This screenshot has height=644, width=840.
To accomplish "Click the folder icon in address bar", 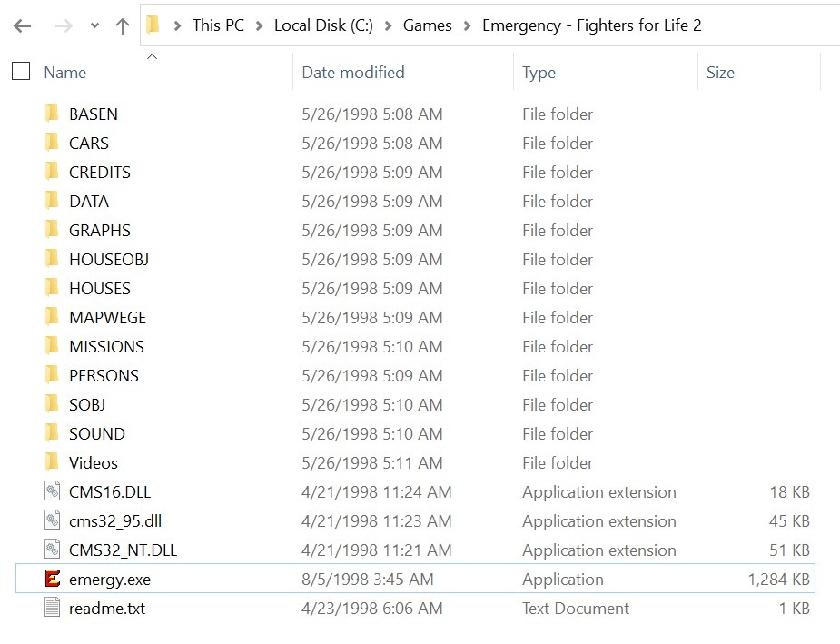I will click(x=153, y=25).
